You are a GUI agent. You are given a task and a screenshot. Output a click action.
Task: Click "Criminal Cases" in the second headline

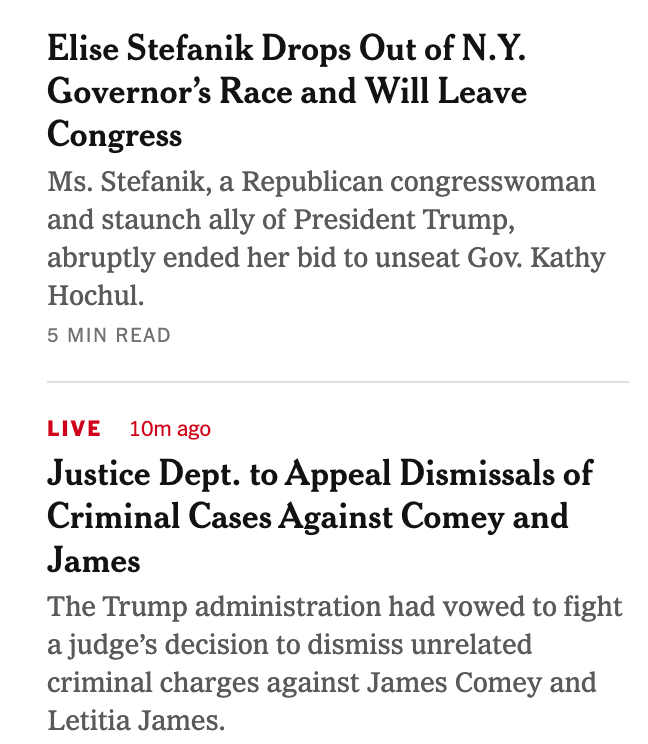coord(158,516)
